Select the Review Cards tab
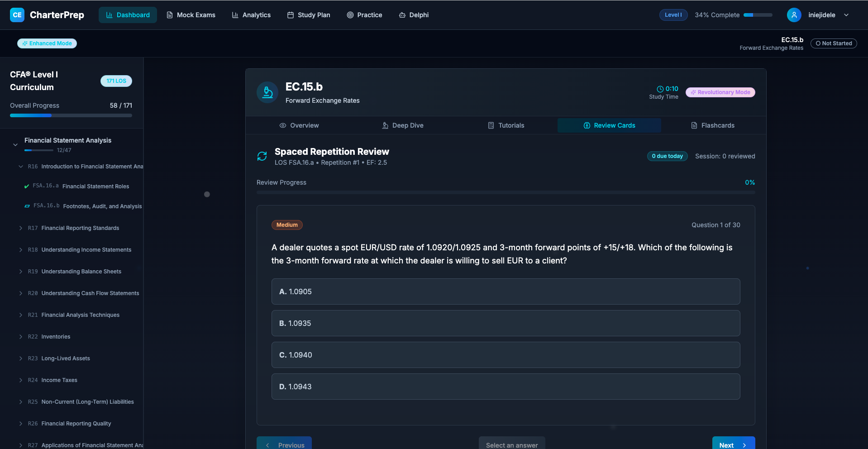 (609, 125)
